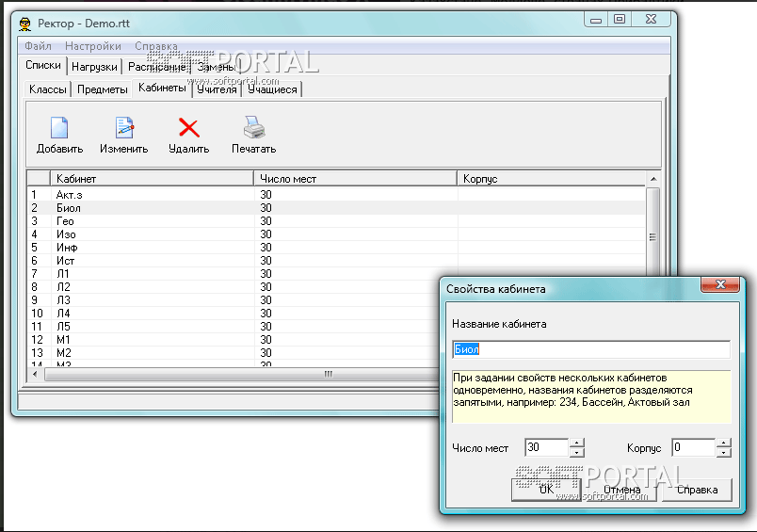757x532 pixels.
Task: Open the Учителя sub-tab
Action: (x=217, y=89)
